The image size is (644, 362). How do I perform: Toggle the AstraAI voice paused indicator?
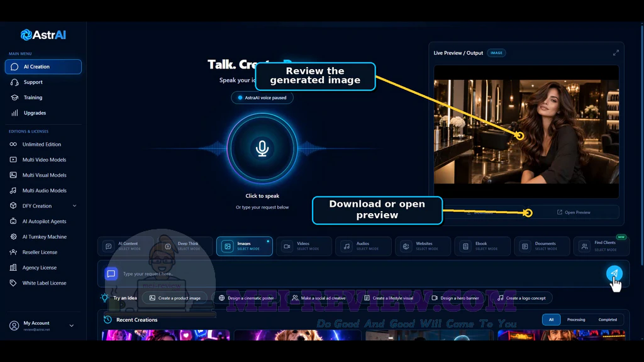click(262, 97)
